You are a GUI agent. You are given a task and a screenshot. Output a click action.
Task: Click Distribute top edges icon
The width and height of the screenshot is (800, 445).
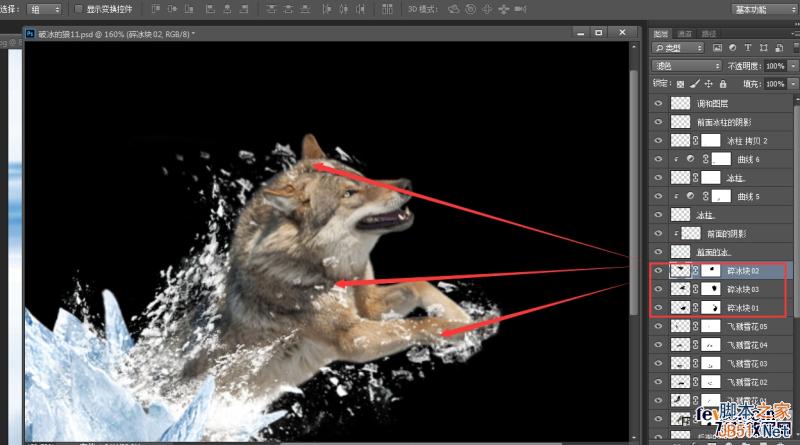(271, 9)
